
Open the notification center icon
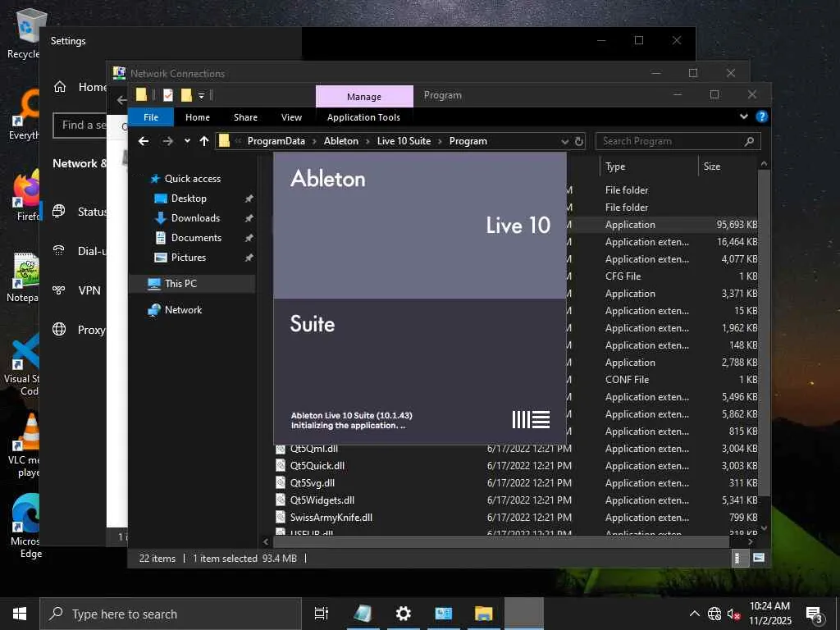815,614
